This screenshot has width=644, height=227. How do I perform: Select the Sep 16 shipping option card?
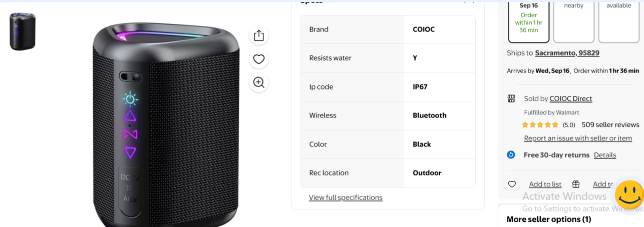529,20
